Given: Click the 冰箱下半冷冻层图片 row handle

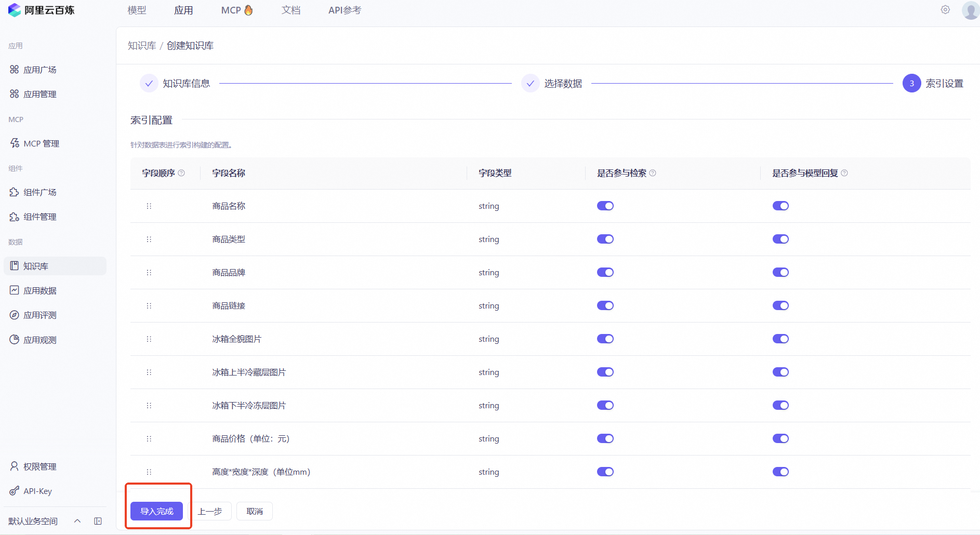Looking at the screenshot, I should pyautogui.click(x=149, y=406).
